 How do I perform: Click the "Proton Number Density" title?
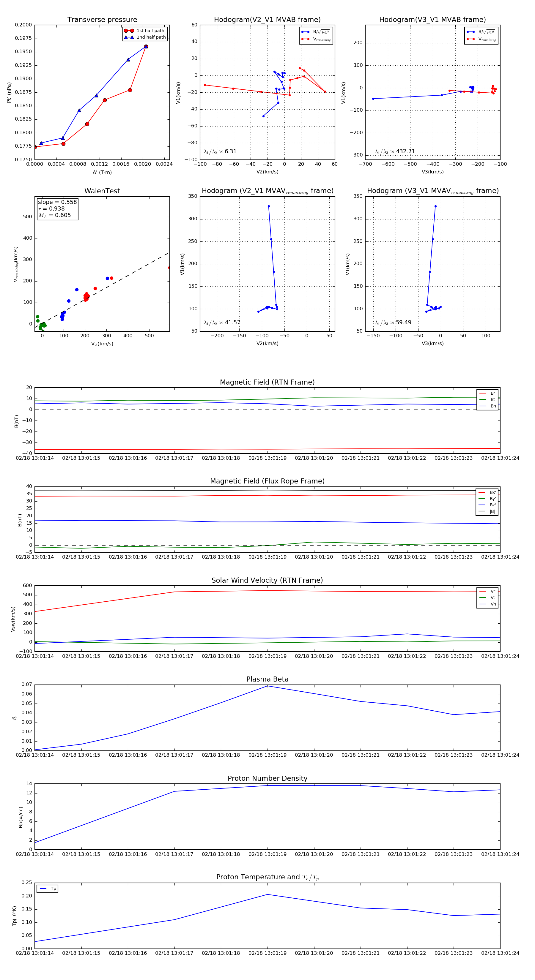(x=267, y=778)
